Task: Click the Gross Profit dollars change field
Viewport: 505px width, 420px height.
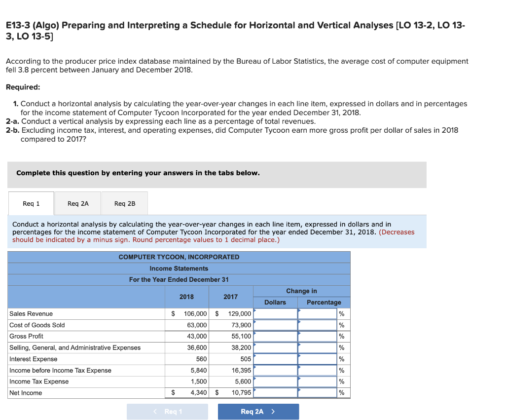Action: pyautogui.click(x=276, y=336)
